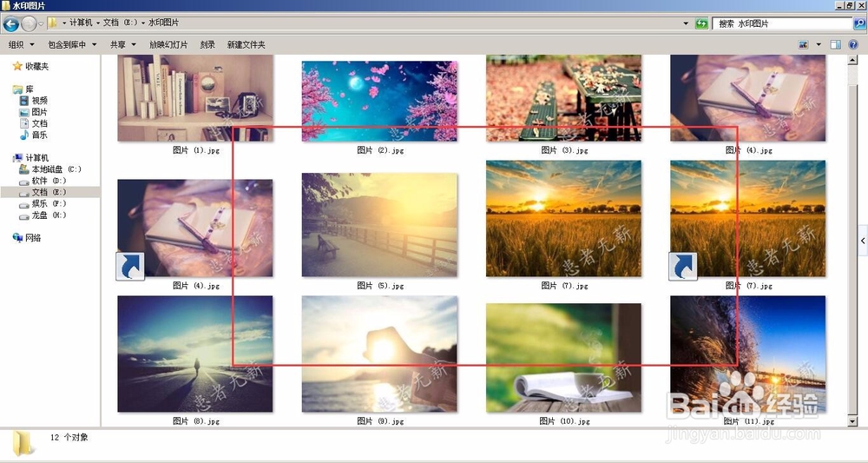
Task: Select 文档 (E:) in the address breadcrumb
Action: click(x=120, y=23)
